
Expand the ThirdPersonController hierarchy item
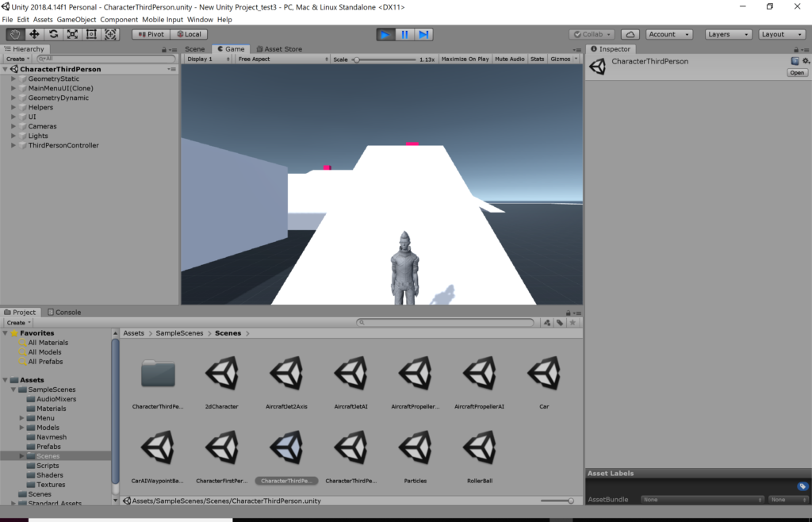(x=13, y=145)
